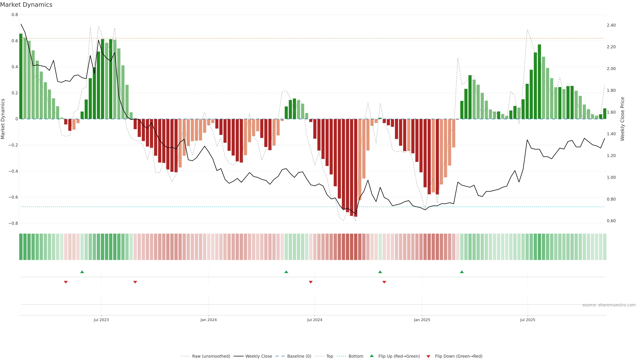Click the leftmost dark green heat-strip cell
This screenshot has height=362, width=644.
click(x=21, y=247)
